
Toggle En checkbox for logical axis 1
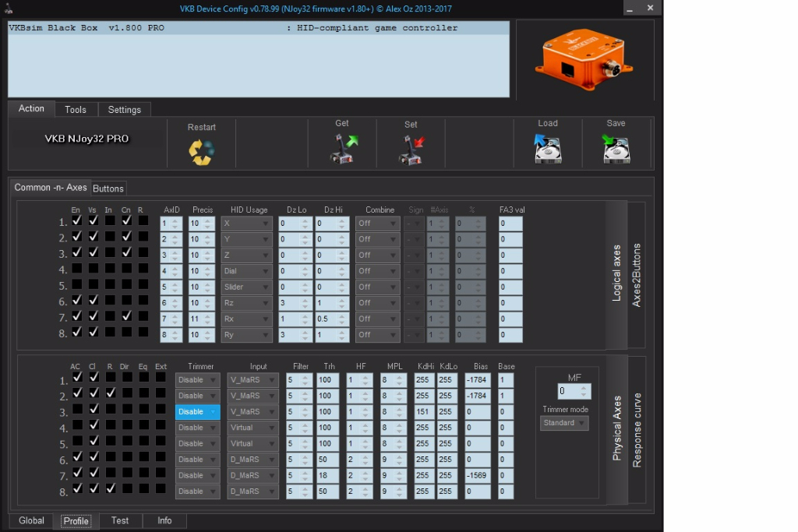pyautogui.click(x=76, y=220)
